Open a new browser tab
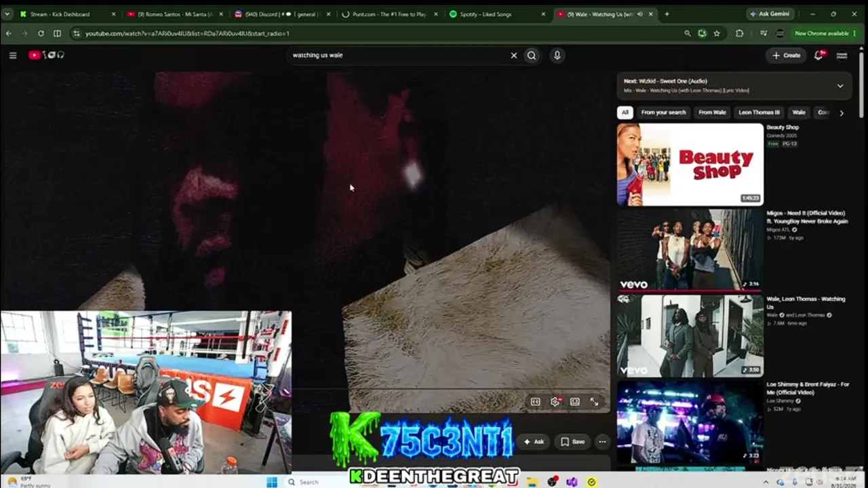This screenshot has height=488, width=868. pos(667,14)
